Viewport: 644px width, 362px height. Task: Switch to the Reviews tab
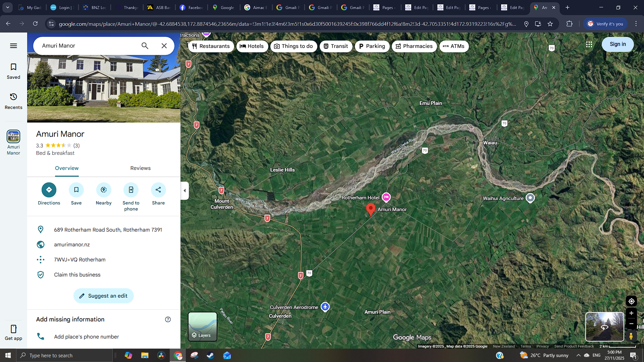coord(140,168)
